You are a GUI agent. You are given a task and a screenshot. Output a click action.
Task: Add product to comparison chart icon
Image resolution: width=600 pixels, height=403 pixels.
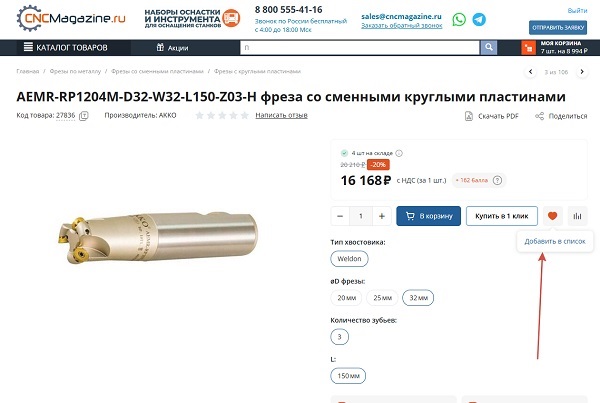[x=577, y=216]
